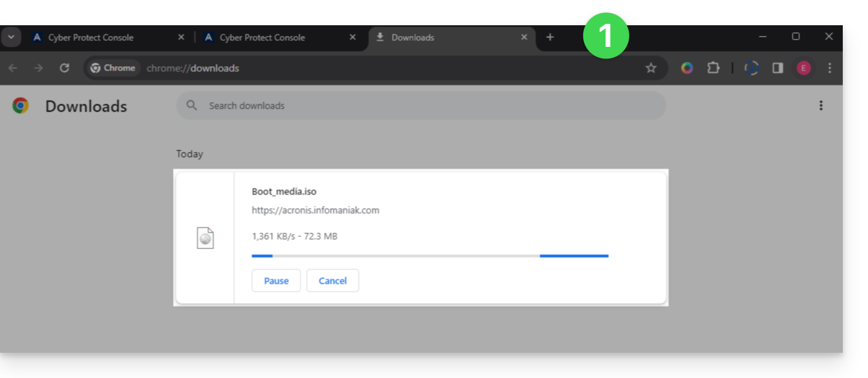The image size is (868, 378).
Task: Open the new tab with plus button
Action: 550,38
